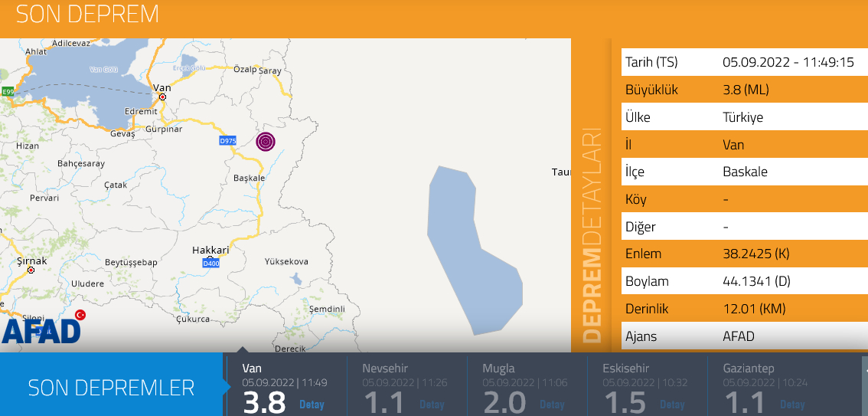
Task: Click the D400 road shield near Hakkari
Action: (x=211, y=263)
